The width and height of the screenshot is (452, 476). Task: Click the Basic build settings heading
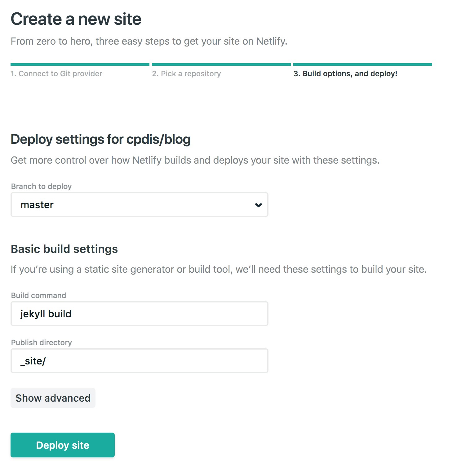tap(64, 249)
